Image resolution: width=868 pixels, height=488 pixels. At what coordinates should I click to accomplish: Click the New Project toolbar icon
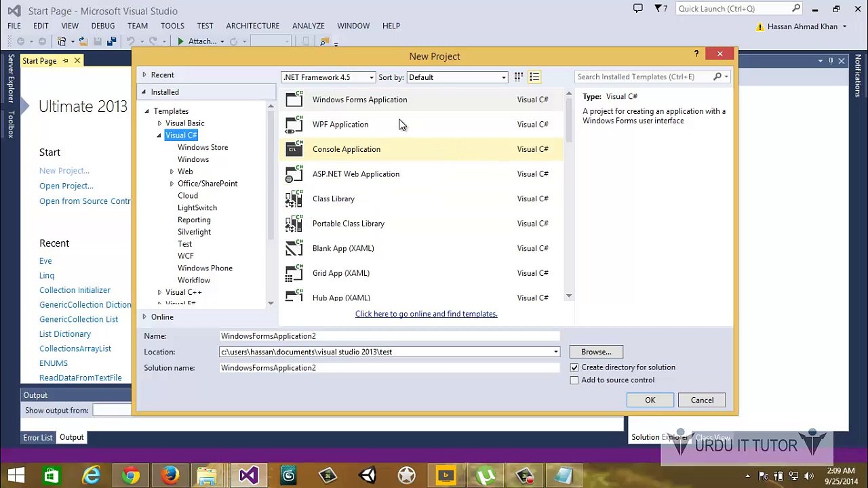coord(62,41)
